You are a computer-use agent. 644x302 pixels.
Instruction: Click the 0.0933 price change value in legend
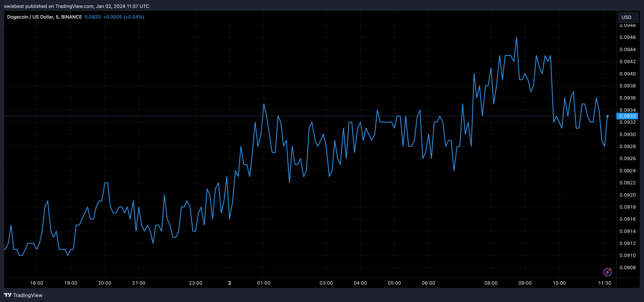tap(92, 17)
